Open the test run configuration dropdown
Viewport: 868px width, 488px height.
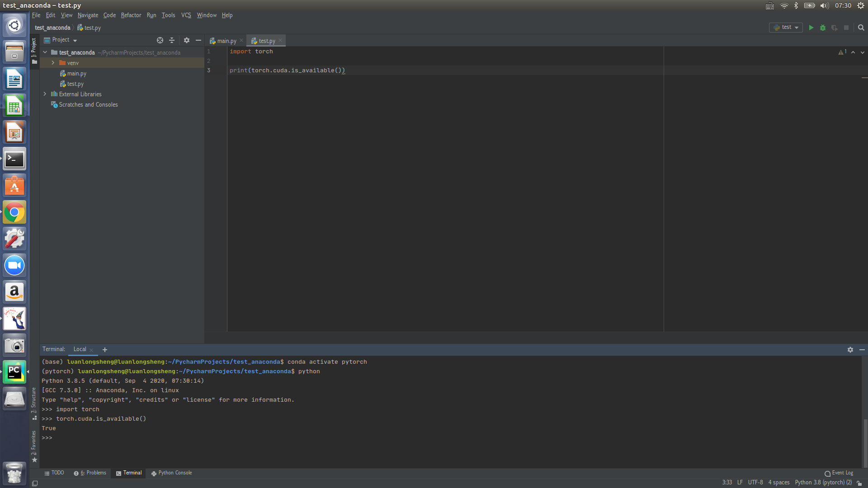[786, 28]
